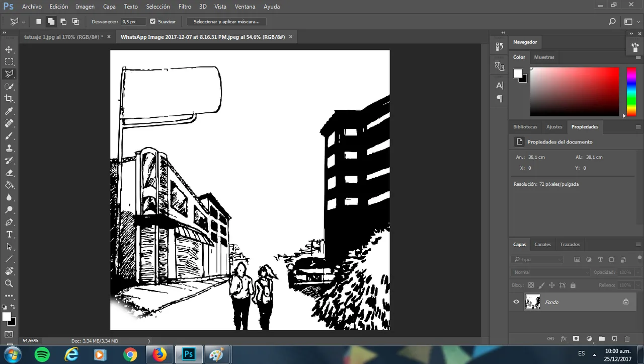Select the Move tool
The width and height of the screenshot is (644, 364).
click(9, 49)
